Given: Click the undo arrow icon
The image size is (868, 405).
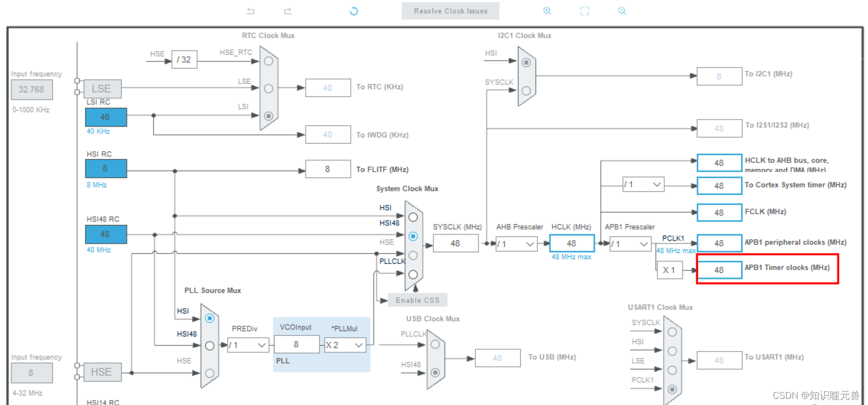Looking at the screenshot, I should [250, 11].
